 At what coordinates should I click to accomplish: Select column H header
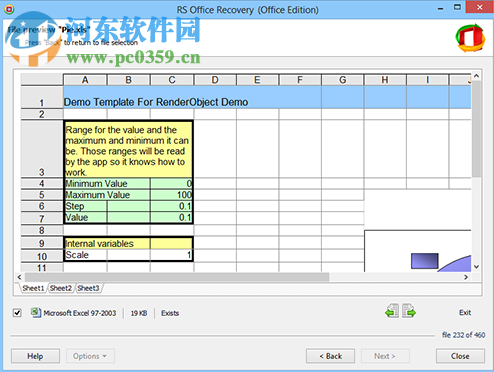click(x=385, y=80)
